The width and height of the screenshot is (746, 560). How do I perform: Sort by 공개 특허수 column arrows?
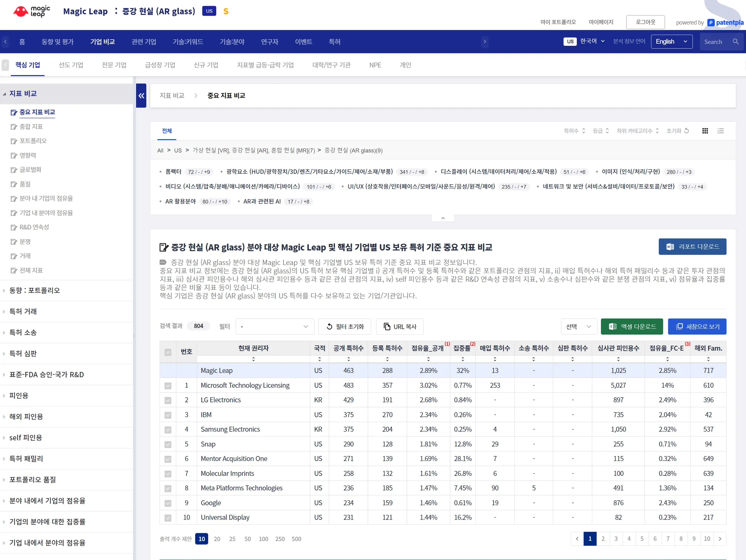coord(349,359)
